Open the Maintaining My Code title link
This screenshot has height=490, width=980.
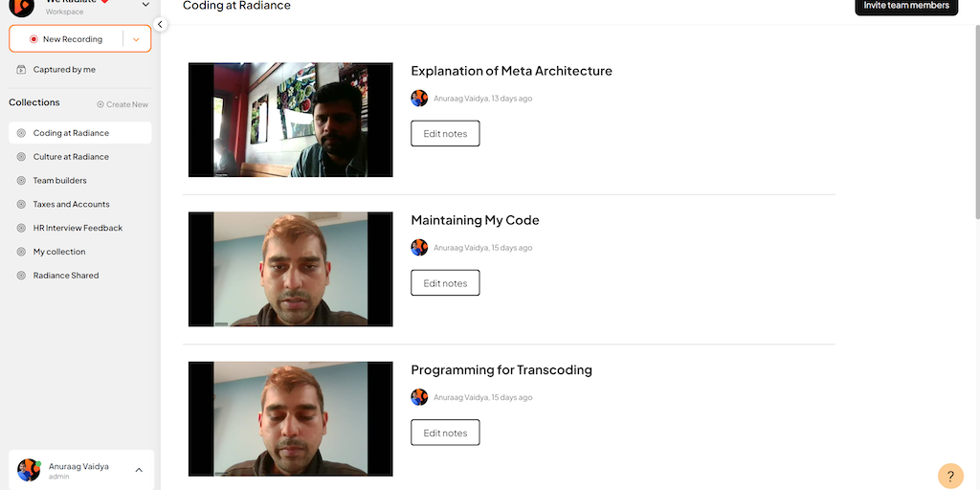tap(475, 220)
